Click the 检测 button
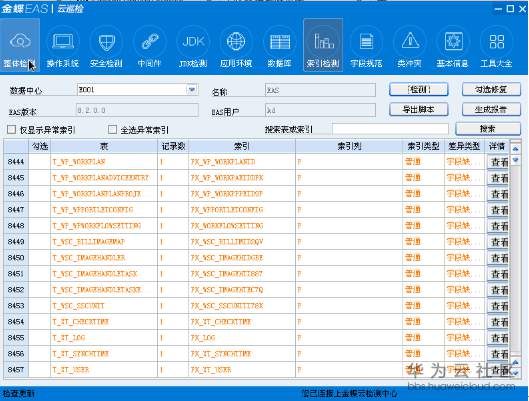529x401 pixels. (419, 89)
